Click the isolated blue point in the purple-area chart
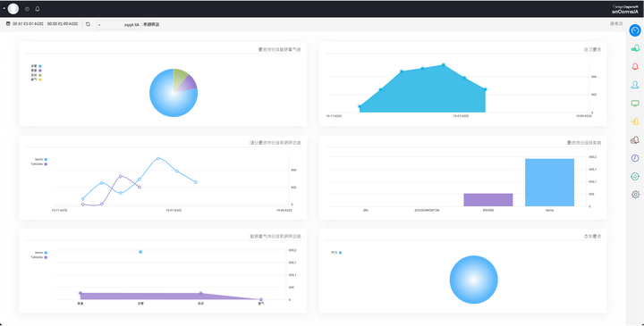 [140, 252]
